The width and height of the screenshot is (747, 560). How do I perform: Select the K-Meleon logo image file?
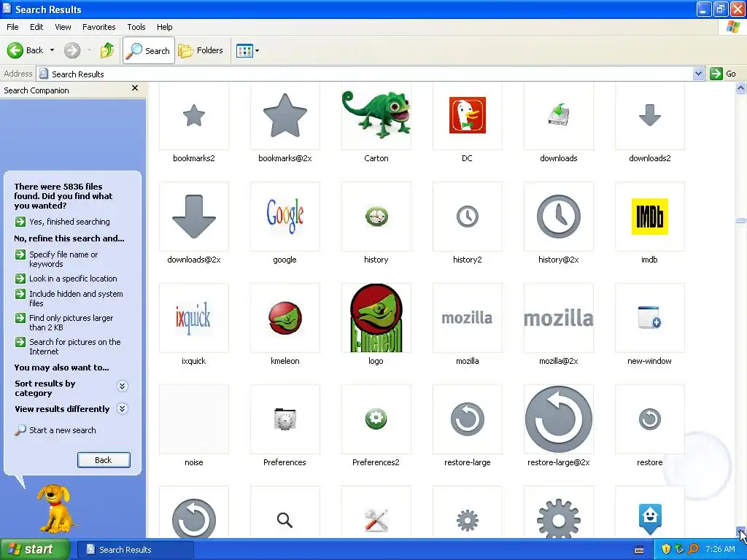coord(376,318)
